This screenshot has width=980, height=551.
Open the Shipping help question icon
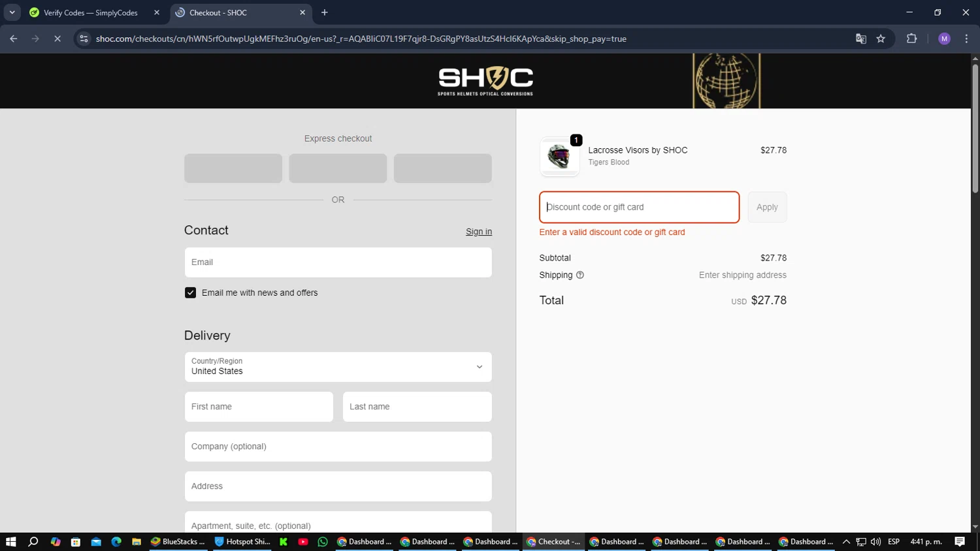pos(580,275)
